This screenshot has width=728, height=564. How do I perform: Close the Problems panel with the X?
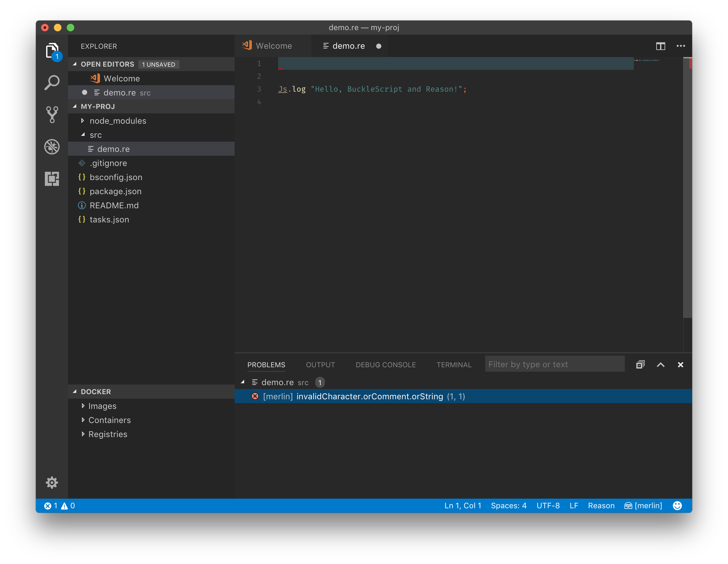680,365
